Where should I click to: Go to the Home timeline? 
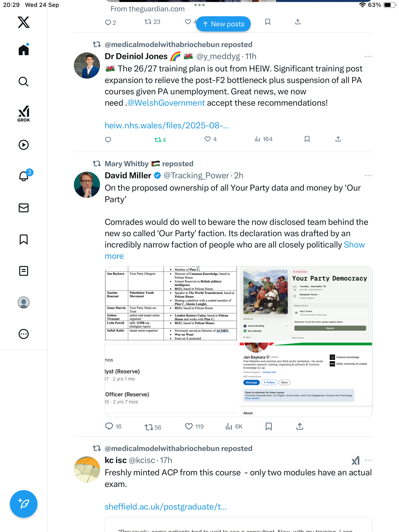[24, 50]
